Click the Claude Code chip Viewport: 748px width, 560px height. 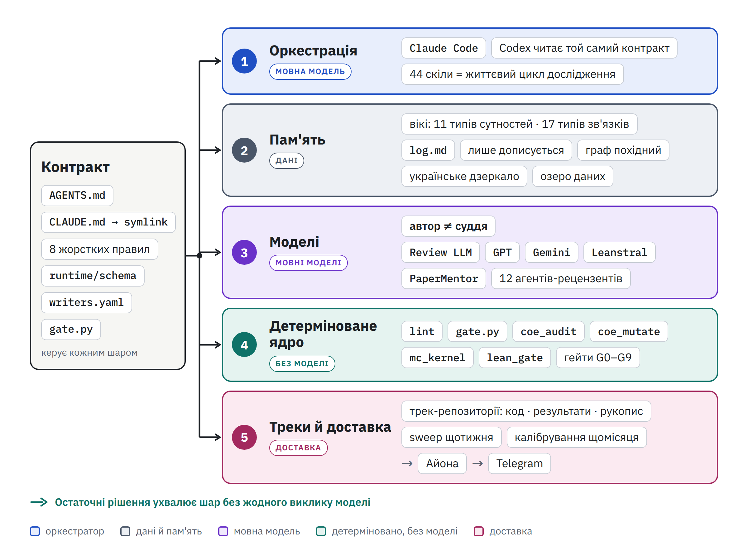point(444,48)
